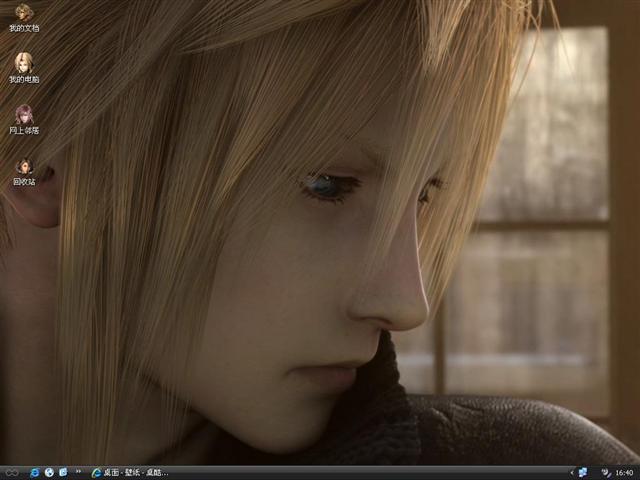
Task: Click the globe browser quick launch icon
Action: click(49, 473)
